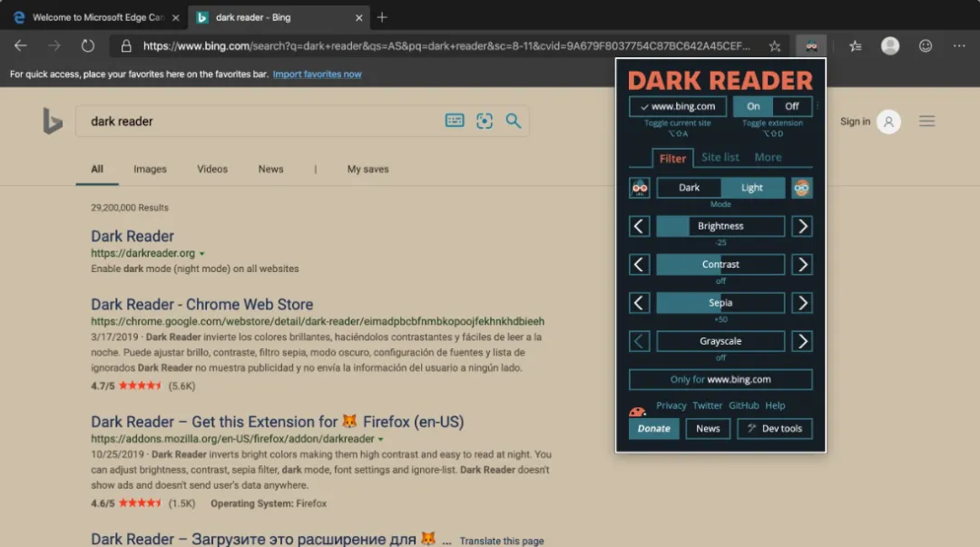
Task: Open the GitHub link
Action: coord(743,405)
